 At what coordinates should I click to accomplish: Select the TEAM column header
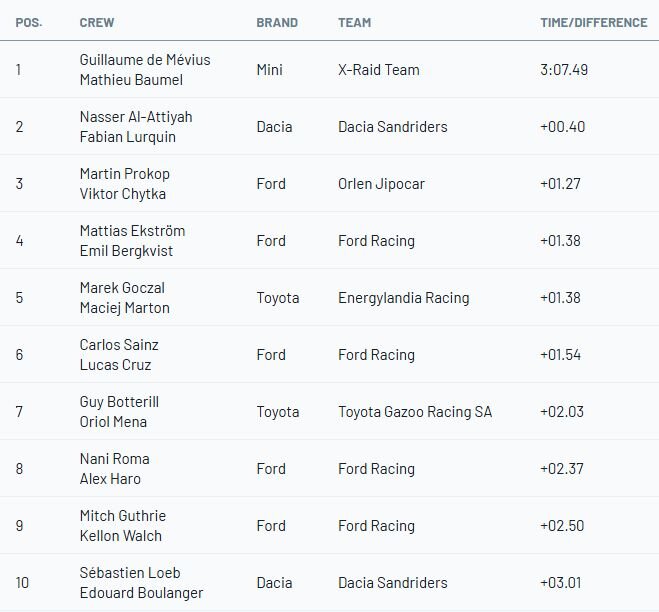(x=355, y=22)
